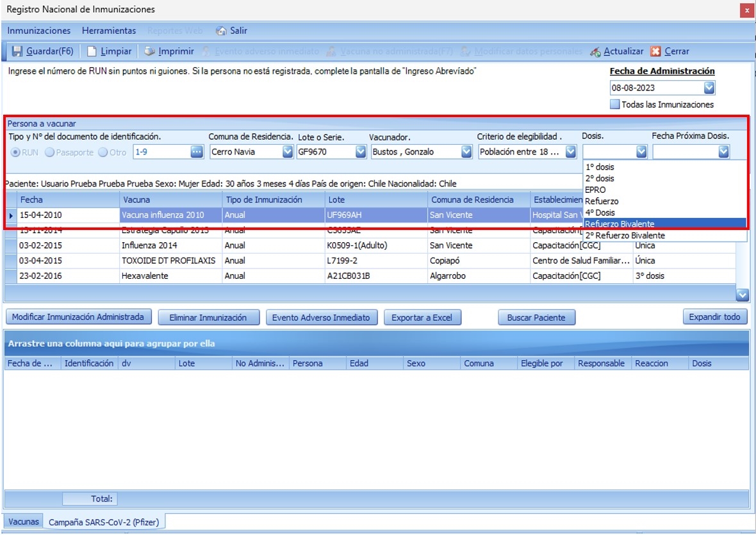Select the Pasaporte radio button
Viewport: 756px width, 535px height.
click(x=50, y=152)
